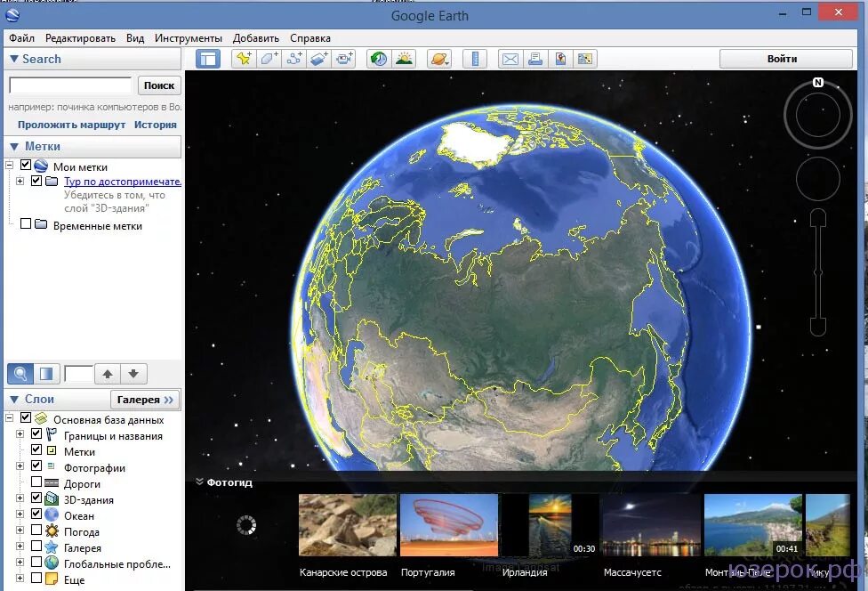This screenshot has width=868, height=591.
Task: Open the История link
Action: click(x=156, y=125)
